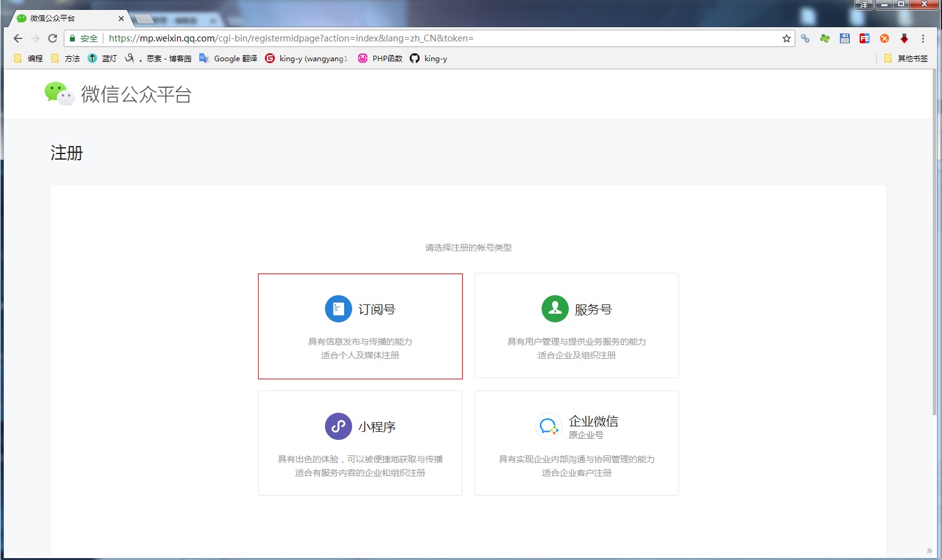Click the chain link extension icon

point(805,38)
